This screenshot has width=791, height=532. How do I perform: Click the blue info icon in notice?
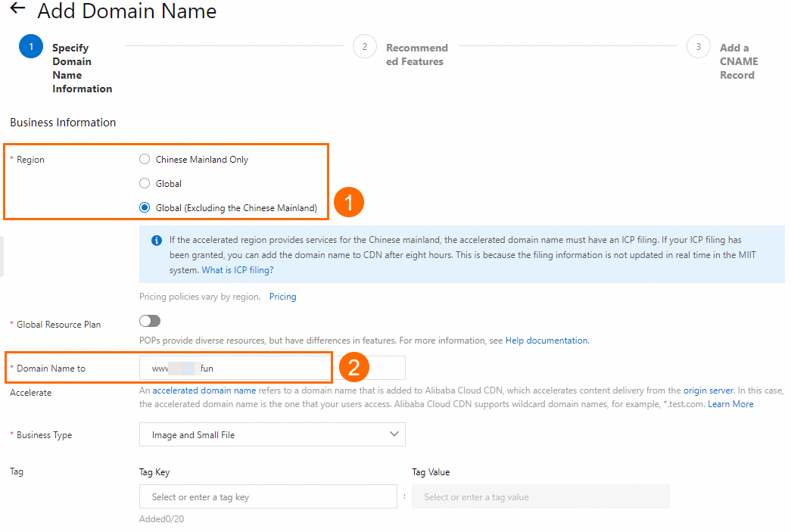coord(157,241)
